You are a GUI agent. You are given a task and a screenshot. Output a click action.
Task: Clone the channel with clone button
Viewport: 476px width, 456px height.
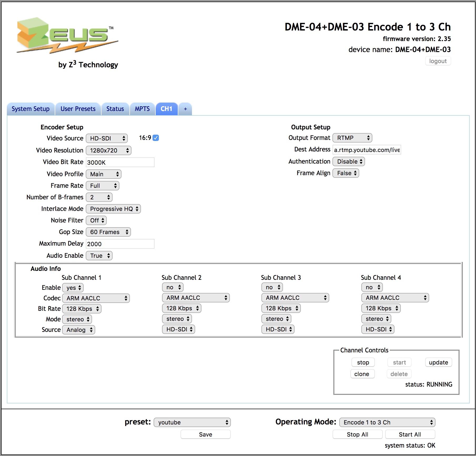pos(362,374)
